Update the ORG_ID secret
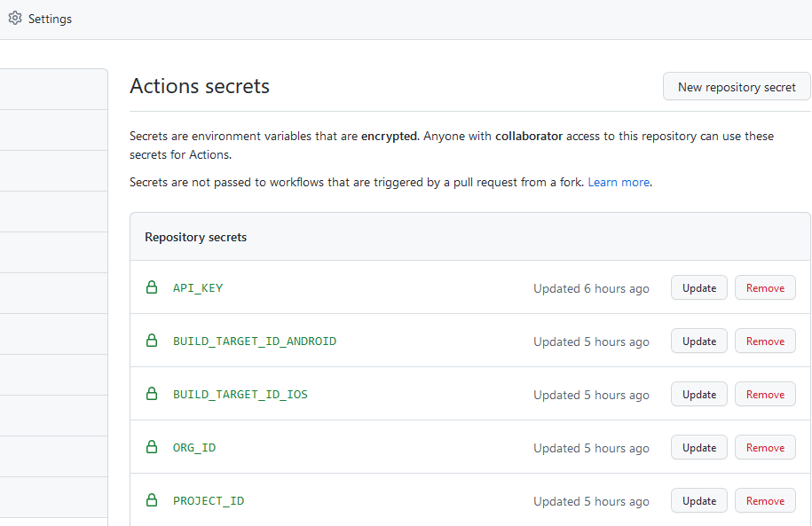 [x=699, y=448]
